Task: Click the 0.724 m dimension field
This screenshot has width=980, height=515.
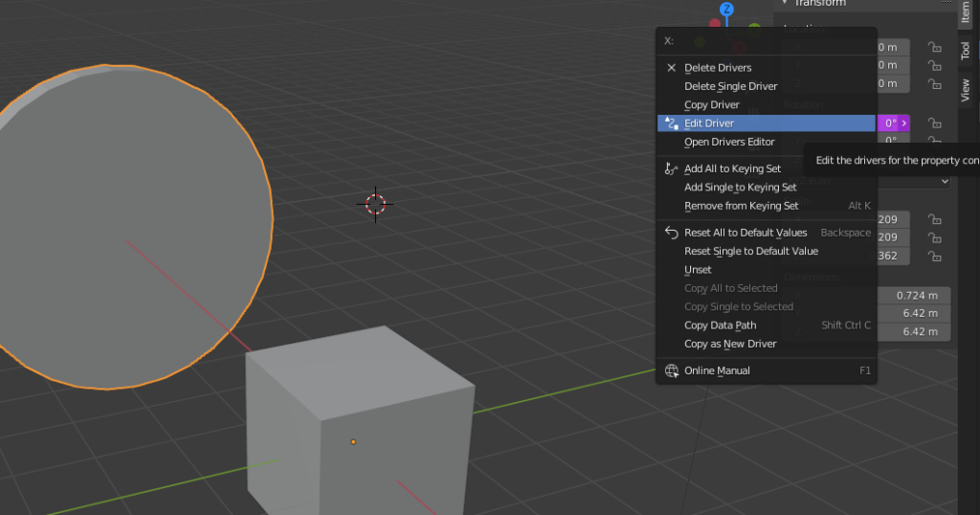Action: 914,296
